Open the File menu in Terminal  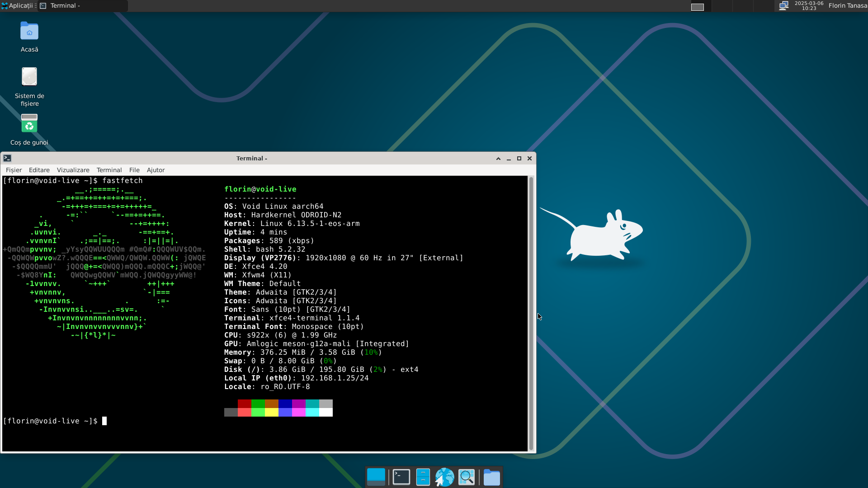[x=134, y=170]
